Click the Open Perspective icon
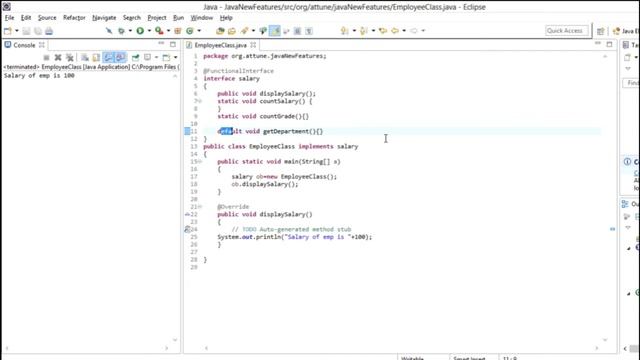 point(600,31)
